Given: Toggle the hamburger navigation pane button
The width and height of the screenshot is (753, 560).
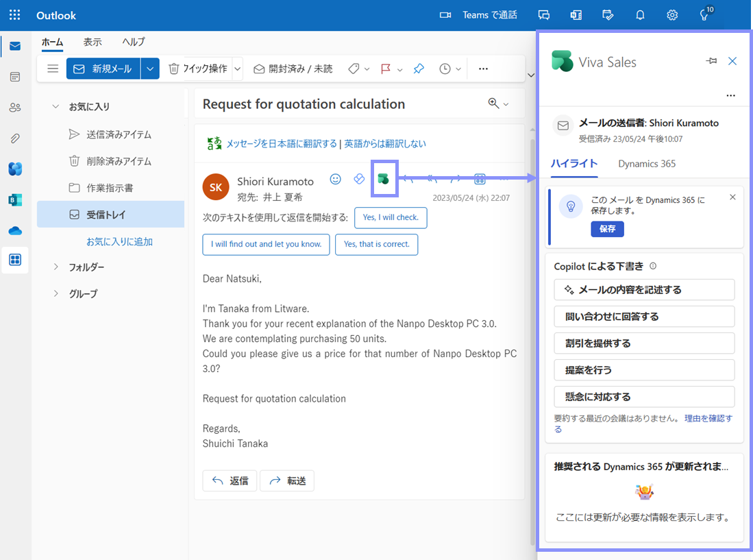Looking at the screenshot, I should (53, 69).
